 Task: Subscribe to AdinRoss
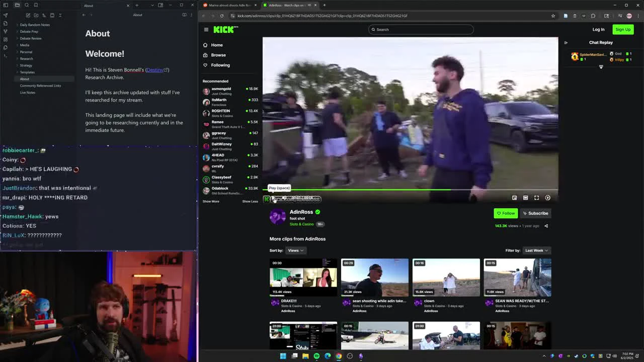click(535, 213)
